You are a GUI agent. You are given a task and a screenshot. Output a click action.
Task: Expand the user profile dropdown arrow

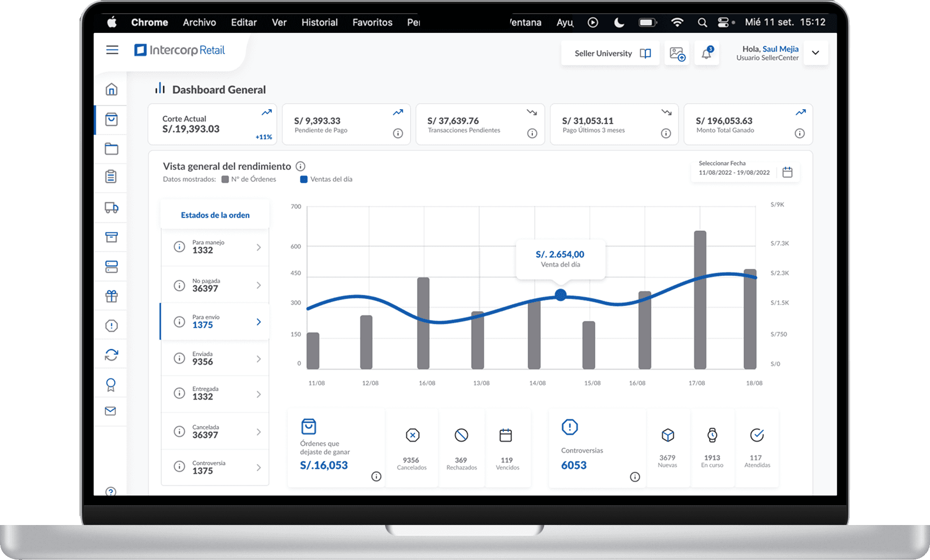point(815,53)
